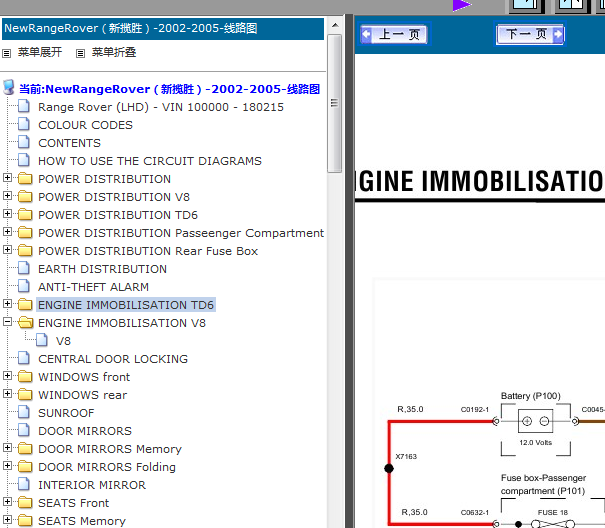Screen dimensions: 605x528
Task: Click Battery (P100) component in the diagram
Action: [x=536, y=421]
